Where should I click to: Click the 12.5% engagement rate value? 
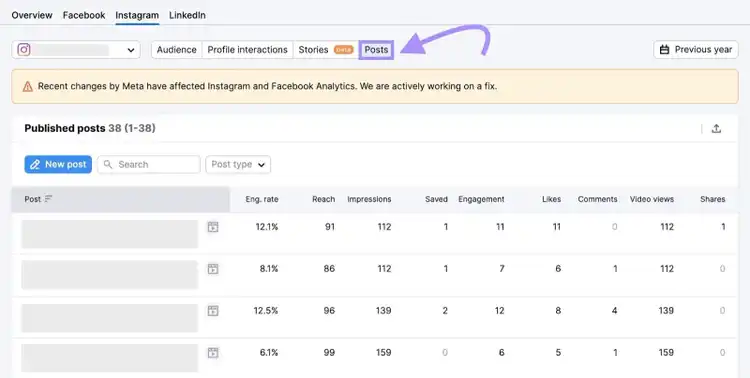click(266, 311)
